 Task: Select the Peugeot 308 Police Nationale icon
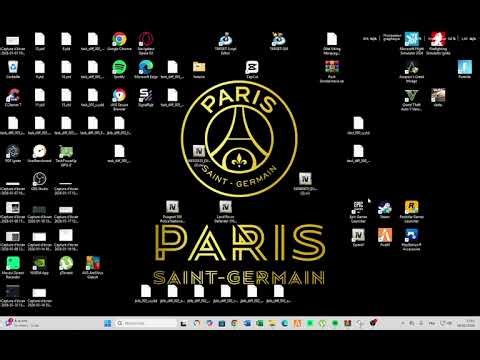(172, 211)
